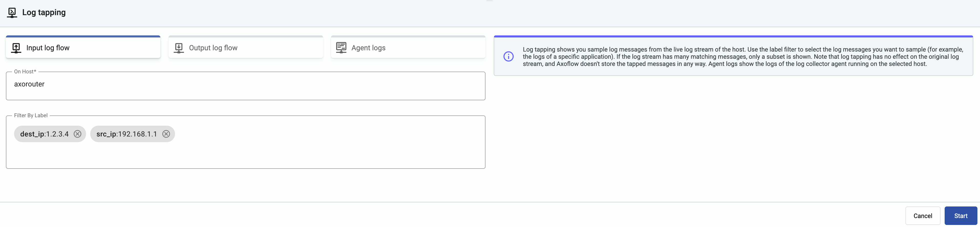Remove the src_ip:192.168.1.1 label chip

tap(166, 134)
